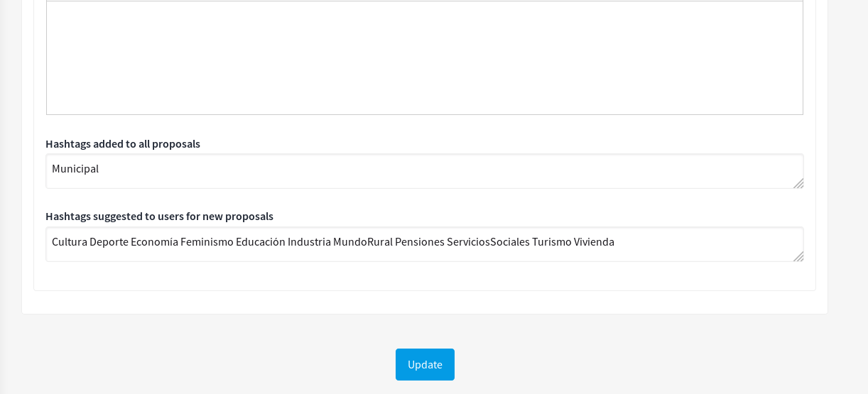Click on the Feminismo hashtag text

207,242
